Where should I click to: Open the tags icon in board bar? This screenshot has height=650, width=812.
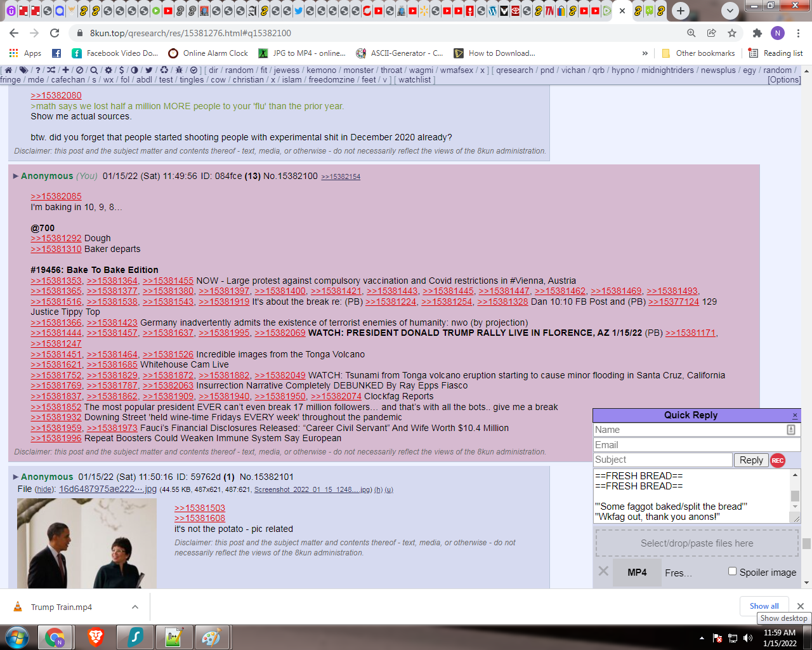click(x=23, y=70)
